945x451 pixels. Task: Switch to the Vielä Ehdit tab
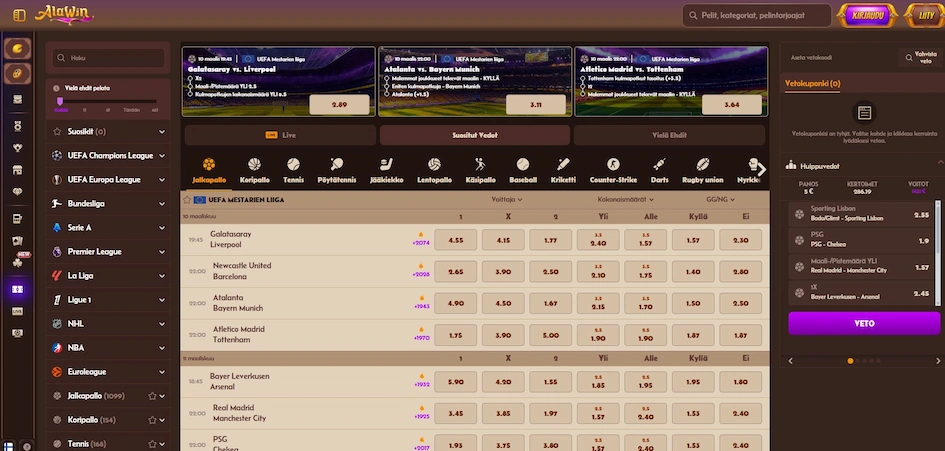pyautogui.click(x=669, y=136)
